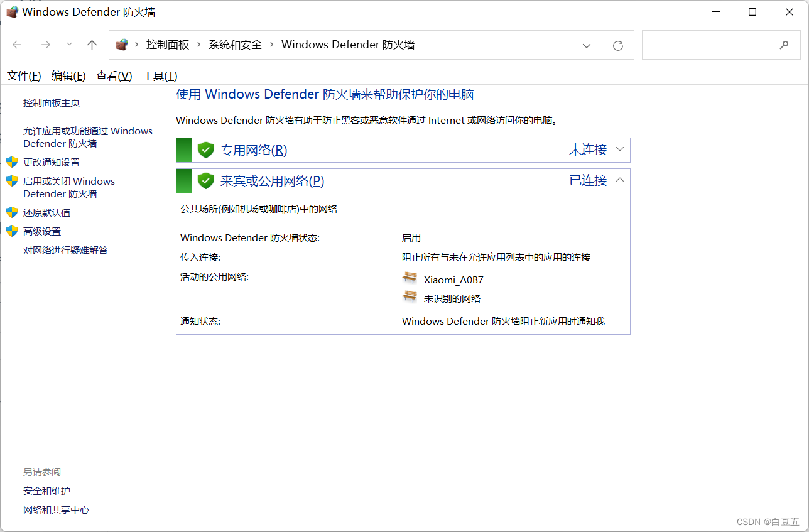
Task: Open 网络和共享中心 link
Action: (57, 509)
